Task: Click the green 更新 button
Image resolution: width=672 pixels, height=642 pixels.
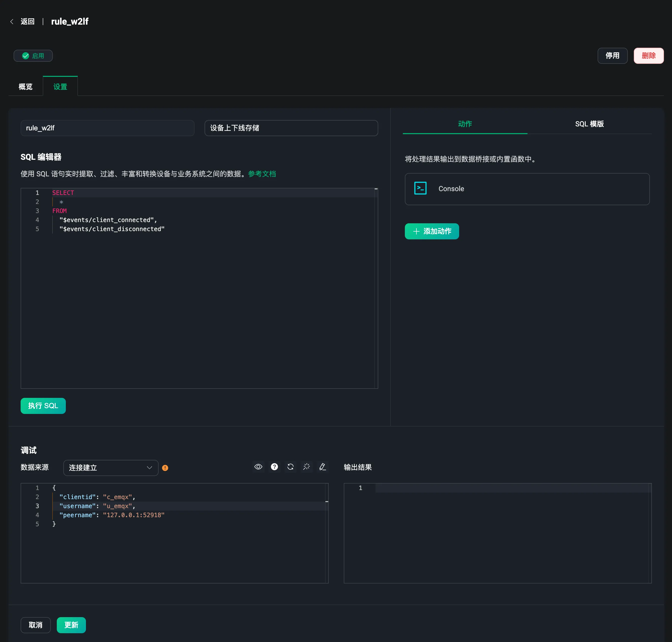Action: [71, 625]
